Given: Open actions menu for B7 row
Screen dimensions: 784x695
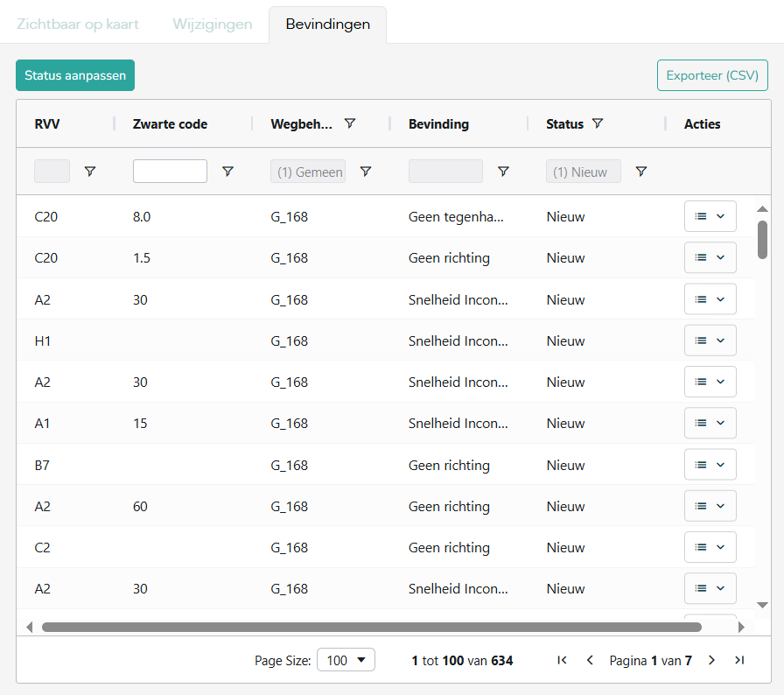Looking at the screenshot, I should [x=710, y=465].
